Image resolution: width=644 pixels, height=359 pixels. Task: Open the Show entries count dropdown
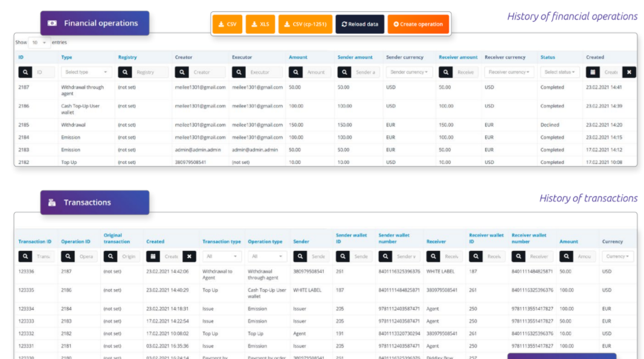tap(39, 43)
